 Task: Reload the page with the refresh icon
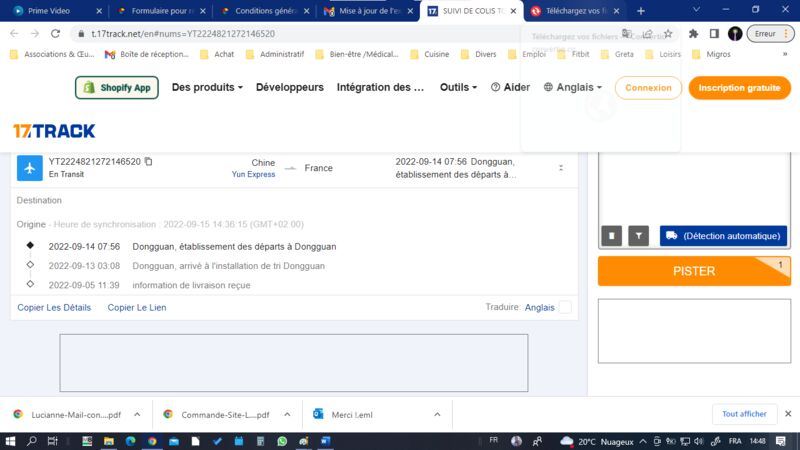point(57,33)
